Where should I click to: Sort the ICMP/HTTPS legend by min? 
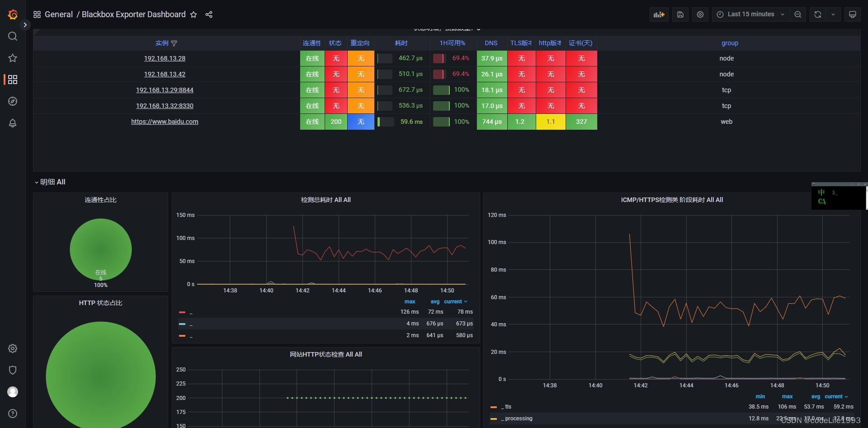pos(760,396)
